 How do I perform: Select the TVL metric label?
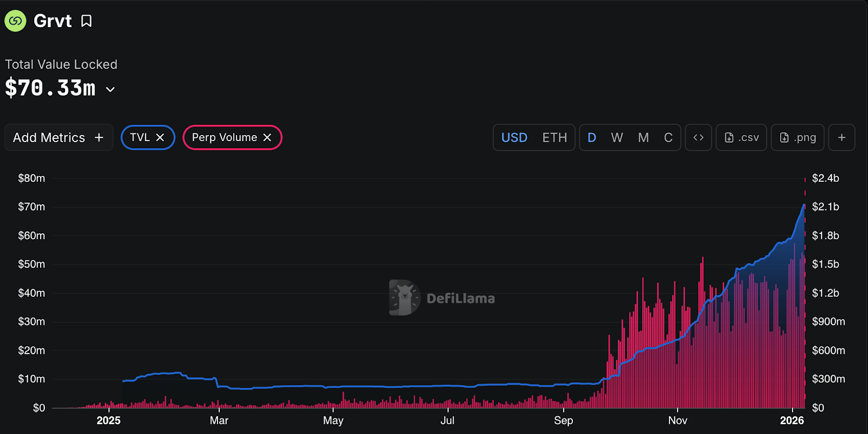[x=140, y=138]
